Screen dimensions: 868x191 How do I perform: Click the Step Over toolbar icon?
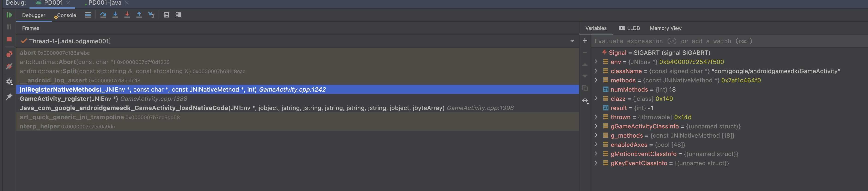(103, 15)
